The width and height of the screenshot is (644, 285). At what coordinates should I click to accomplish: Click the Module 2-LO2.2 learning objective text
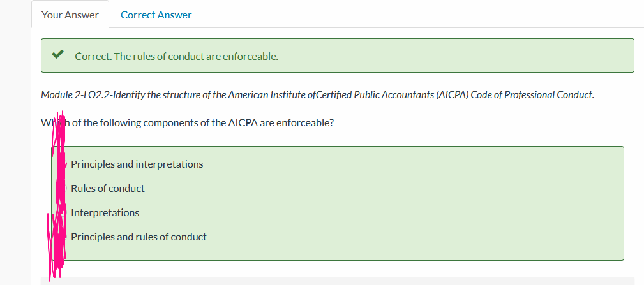coord(317,95)
